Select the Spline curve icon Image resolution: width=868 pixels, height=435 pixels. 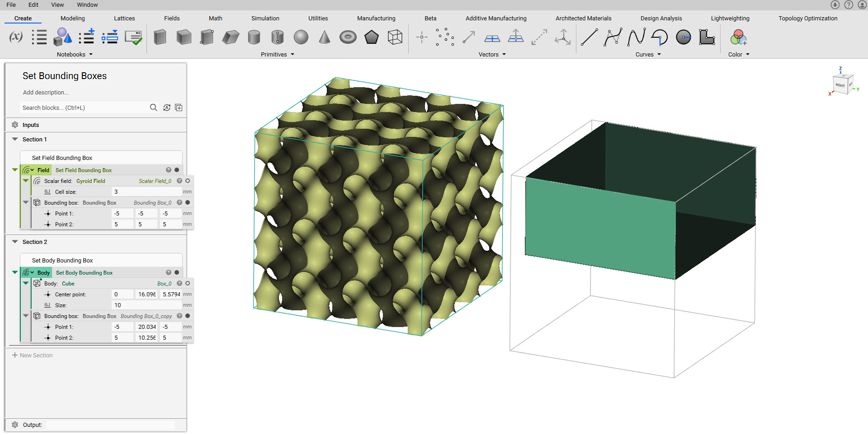[636, 37]
